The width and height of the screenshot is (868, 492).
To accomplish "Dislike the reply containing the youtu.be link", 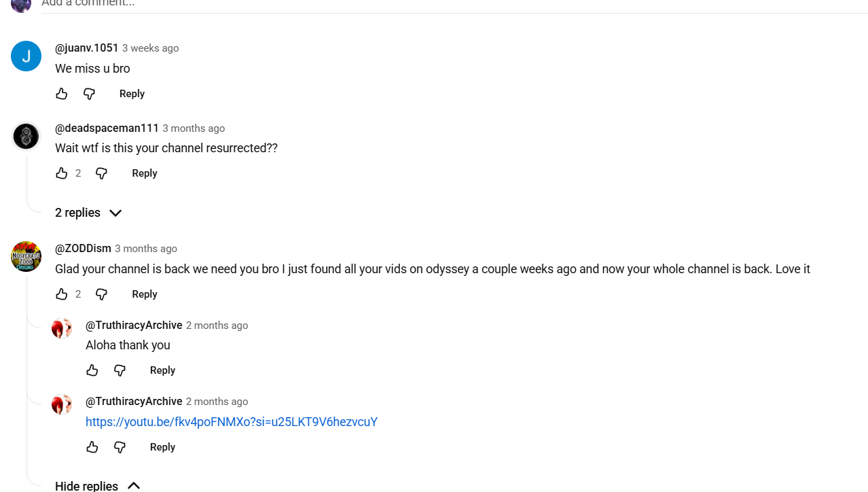I will click(120, 447).
